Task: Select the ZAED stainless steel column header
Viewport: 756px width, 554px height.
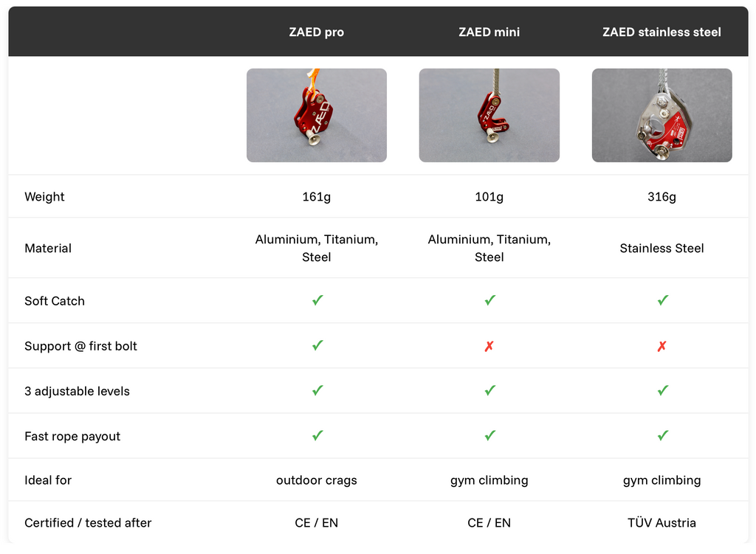Action: 661,32
